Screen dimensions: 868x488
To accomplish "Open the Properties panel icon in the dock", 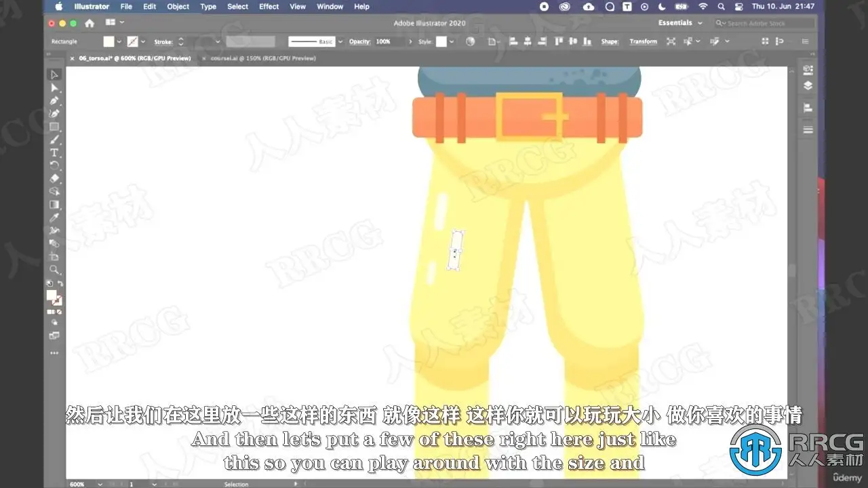I will tap(808, 69).
